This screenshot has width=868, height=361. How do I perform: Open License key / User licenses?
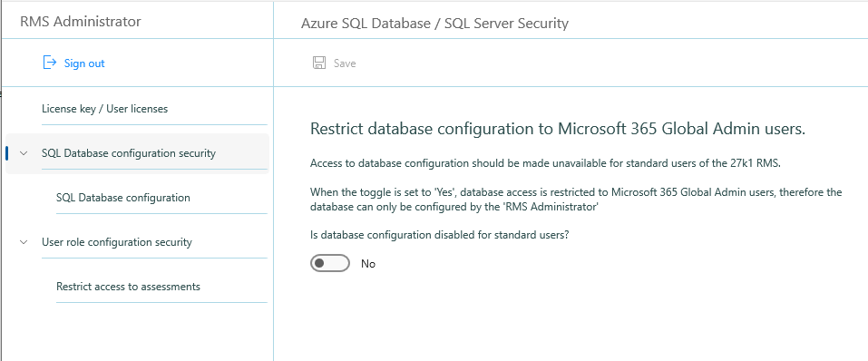point(104,109)
